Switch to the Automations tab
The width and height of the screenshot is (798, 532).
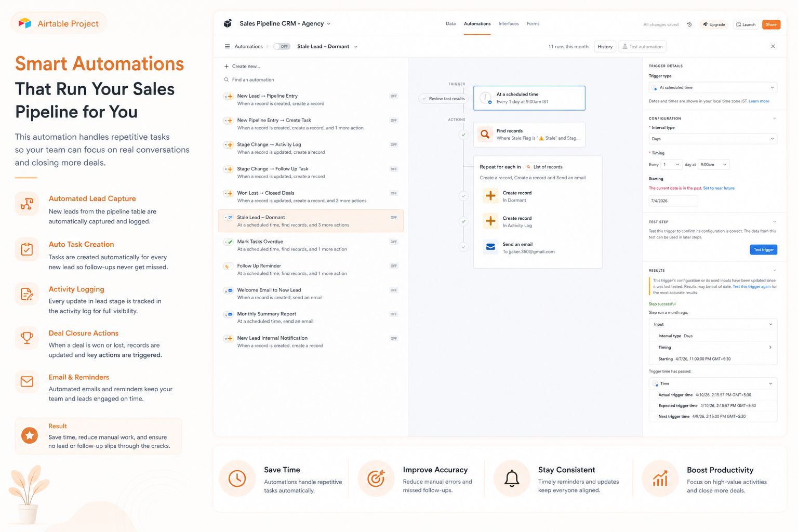pos(477,24)
